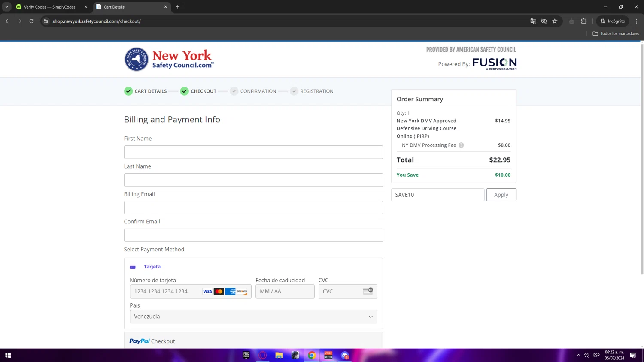644x362 pixels.
Task: Apply the SAVE10 coupon code
Action: (501, 195)
